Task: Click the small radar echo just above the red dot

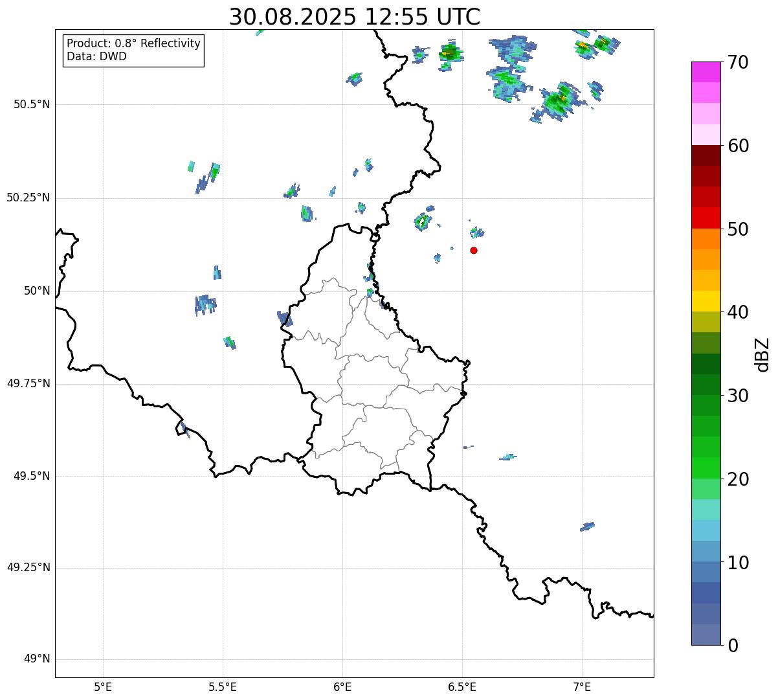Action: click(x=476, y=232)
